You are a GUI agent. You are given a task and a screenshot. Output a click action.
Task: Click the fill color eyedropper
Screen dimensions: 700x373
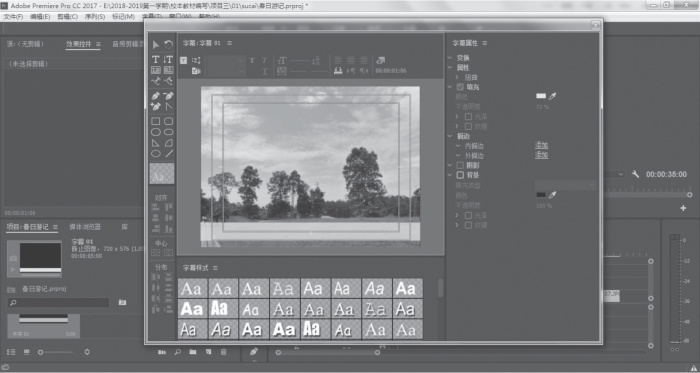553,96
